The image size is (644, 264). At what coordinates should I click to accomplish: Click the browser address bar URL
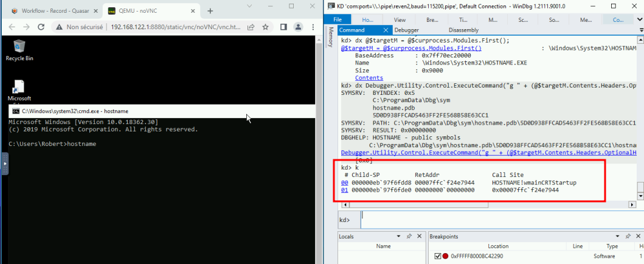coord(176,27)
